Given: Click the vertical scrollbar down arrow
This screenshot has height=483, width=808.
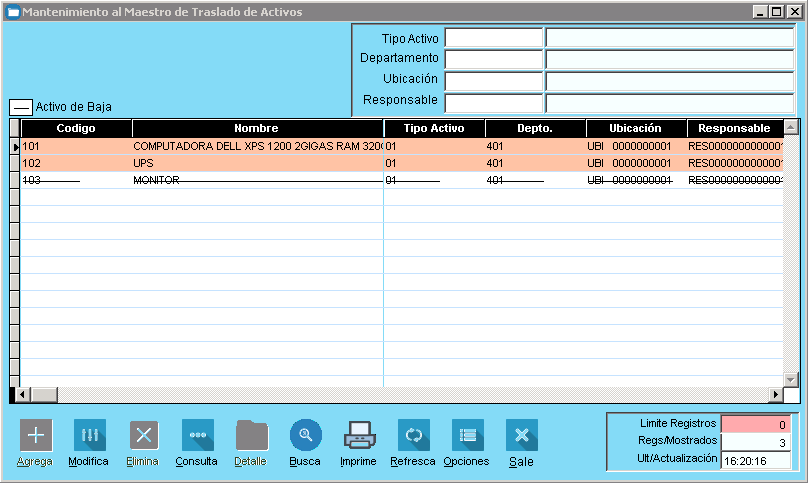Looking at the screenshot, I should (791, 379).
